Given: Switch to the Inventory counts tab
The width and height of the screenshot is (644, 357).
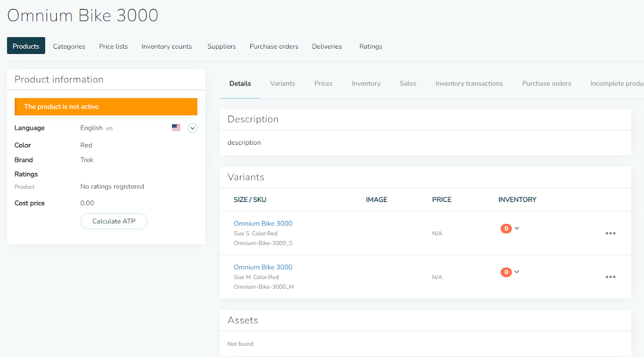Looking at the screenshot, I should click(167, 46).
